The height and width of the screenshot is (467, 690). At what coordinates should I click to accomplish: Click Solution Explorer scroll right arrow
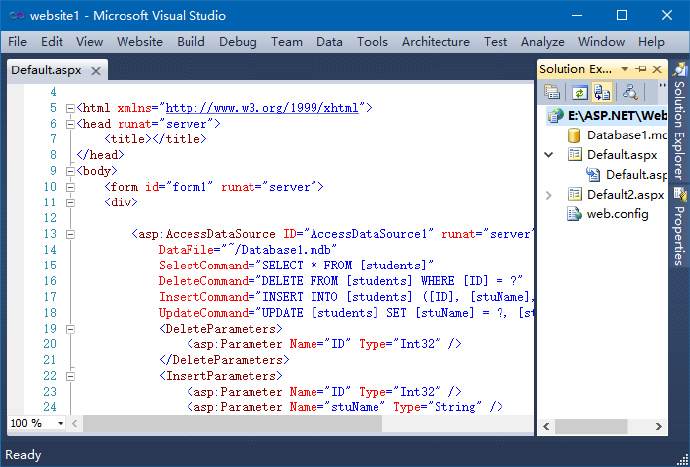click(658, 426)
